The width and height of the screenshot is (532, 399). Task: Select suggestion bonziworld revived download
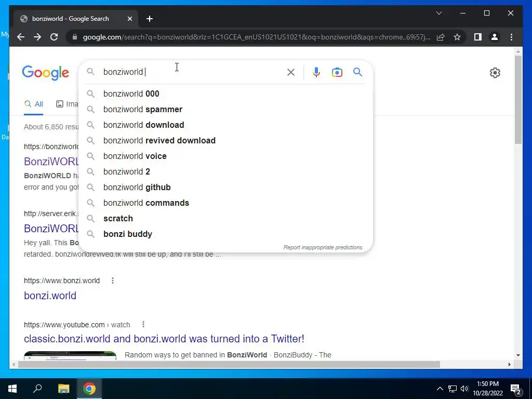click(x=225, y=140)
